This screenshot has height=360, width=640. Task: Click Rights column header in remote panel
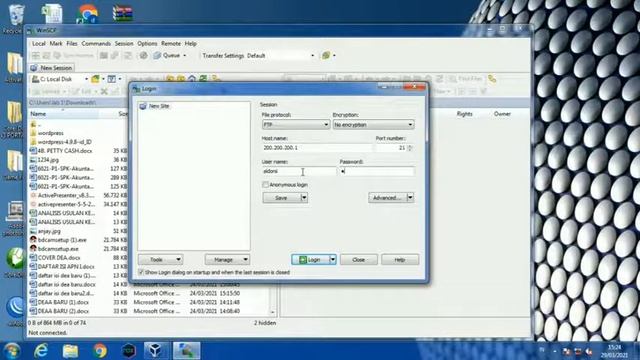point(464,114)
